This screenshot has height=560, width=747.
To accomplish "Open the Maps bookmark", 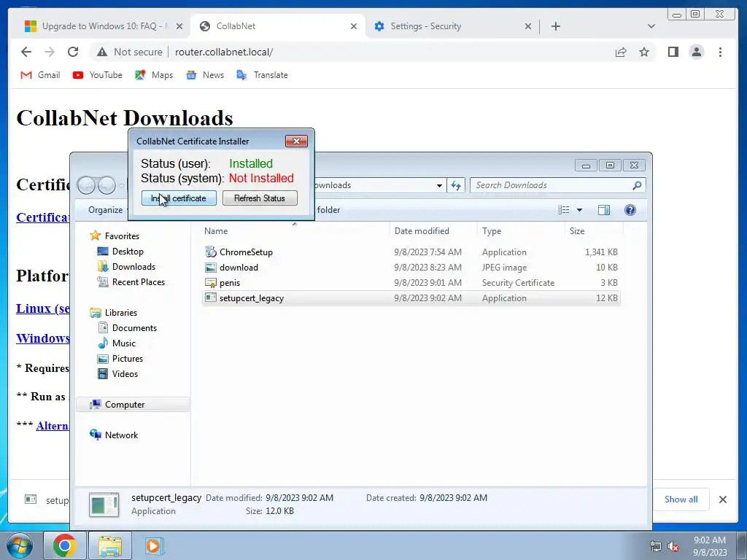I will click(154, 75).
